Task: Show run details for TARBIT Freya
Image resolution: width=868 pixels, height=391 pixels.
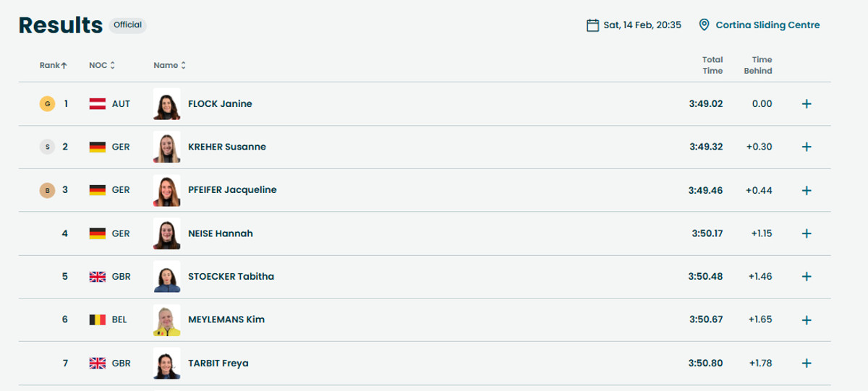Action: coord(807,363)
